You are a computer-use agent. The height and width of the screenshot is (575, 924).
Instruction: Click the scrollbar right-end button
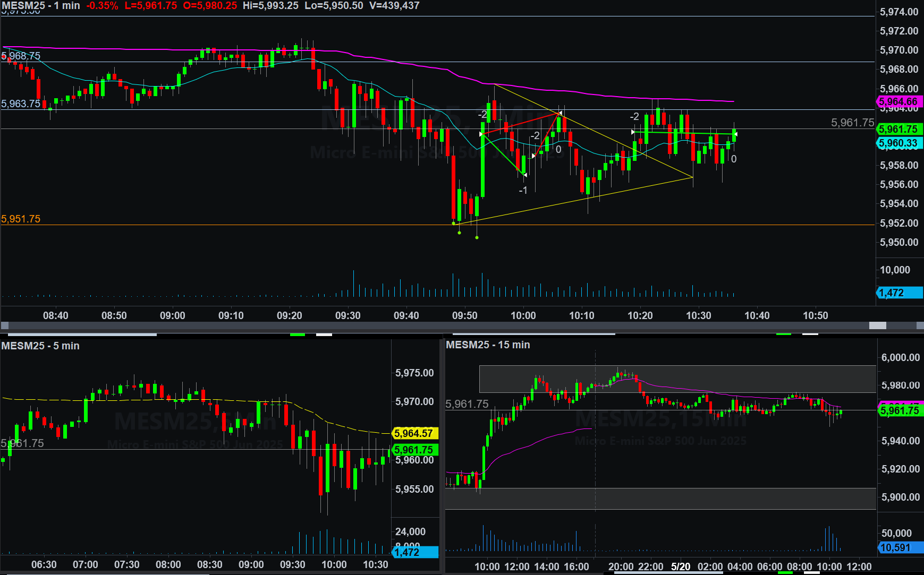pyautogui.click(x=919, y=325)
